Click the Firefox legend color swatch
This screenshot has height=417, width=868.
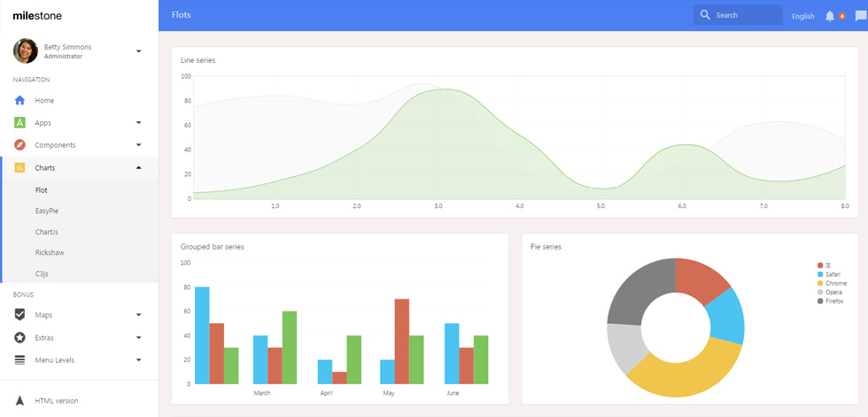pyautogui.click(x=820, y=301)
